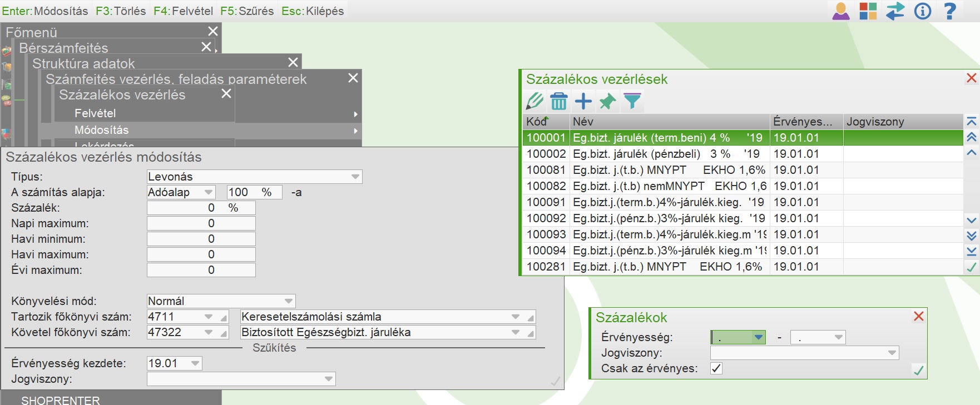This screenshot has height=405, width=980.
Task: Click the single down arrow in the list navigation
Action: (972, 220)
